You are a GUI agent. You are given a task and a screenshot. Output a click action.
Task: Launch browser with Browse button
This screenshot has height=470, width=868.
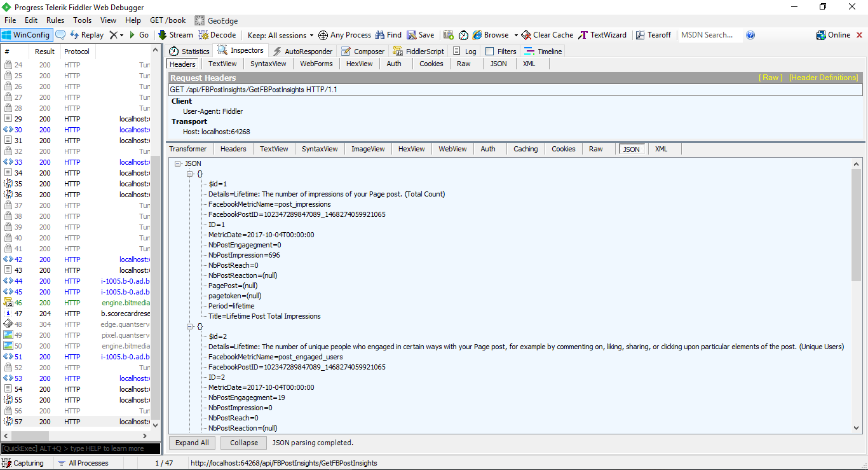491,35
